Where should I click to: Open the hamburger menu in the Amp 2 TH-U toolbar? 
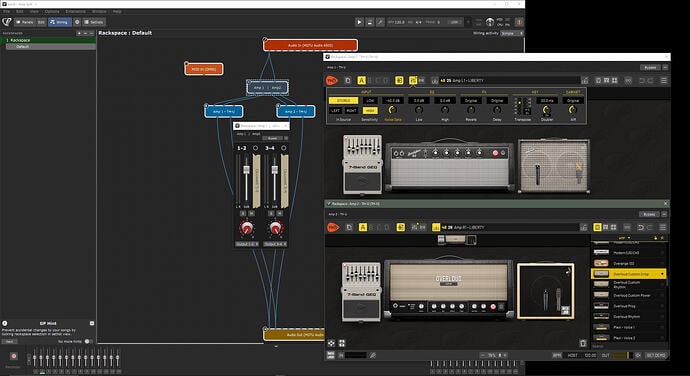click(663, 227)
